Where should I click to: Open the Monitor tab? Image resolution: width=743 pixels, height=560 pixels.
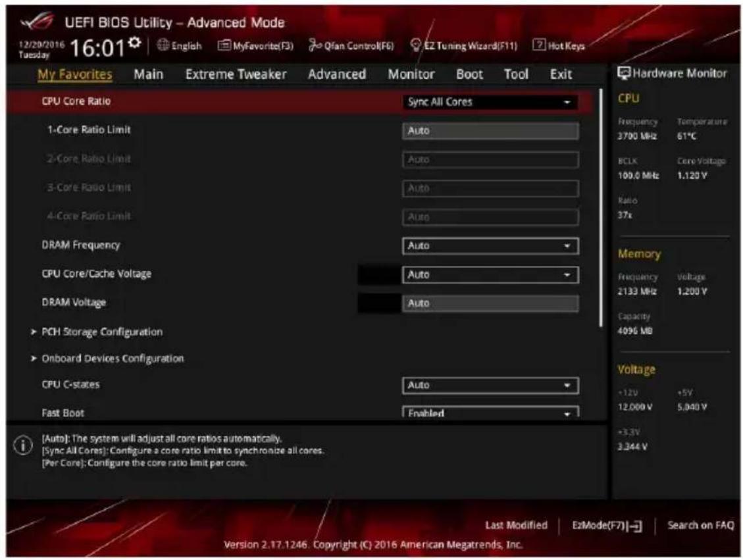[411, 74]
